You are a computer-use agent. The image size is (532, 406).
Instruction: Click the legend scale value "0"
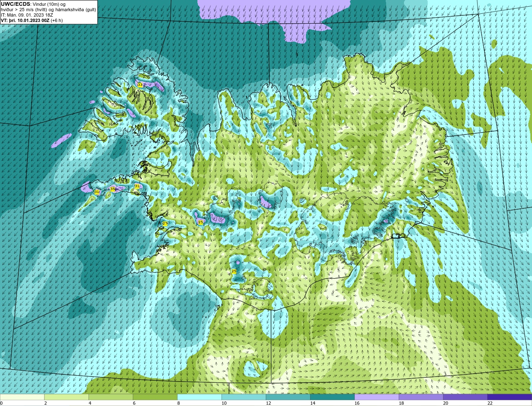pos(1,403)
